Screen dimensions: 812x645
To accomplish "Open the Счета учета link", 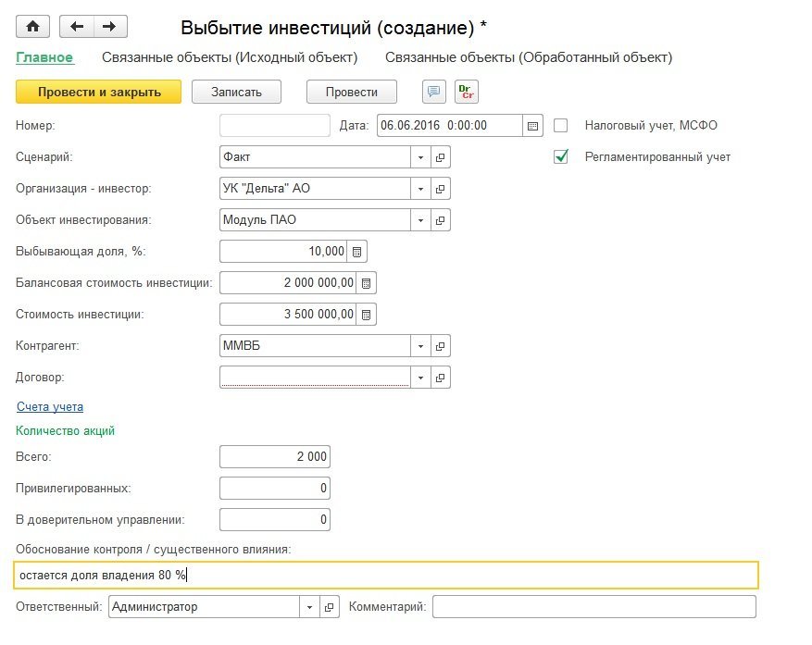I will [x=50, y=407].
